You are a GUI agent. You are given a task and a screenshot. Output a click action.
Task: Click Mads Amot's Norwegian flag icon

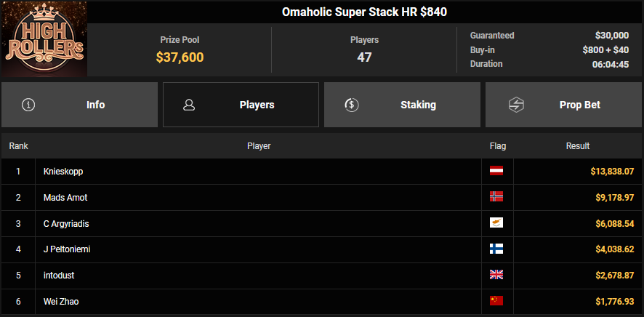tap(496, 197)
